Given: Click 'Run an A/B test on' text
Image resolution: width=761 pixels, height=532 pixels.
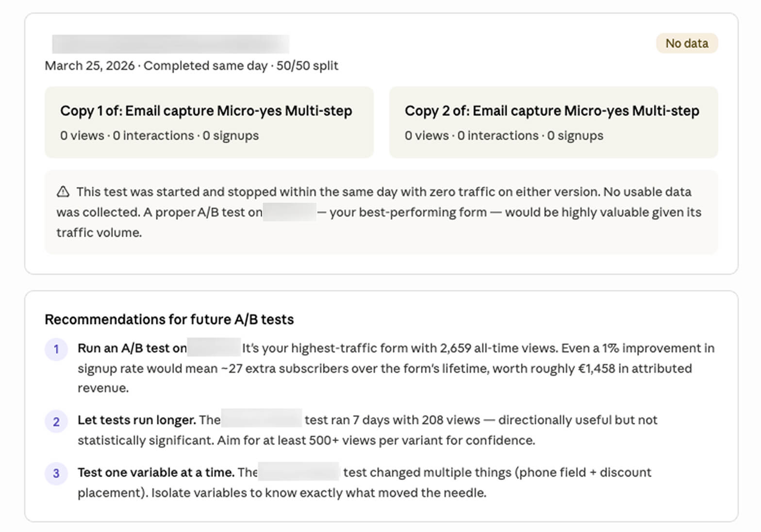Looking at the screenshot, I should [x=132, y=348].
